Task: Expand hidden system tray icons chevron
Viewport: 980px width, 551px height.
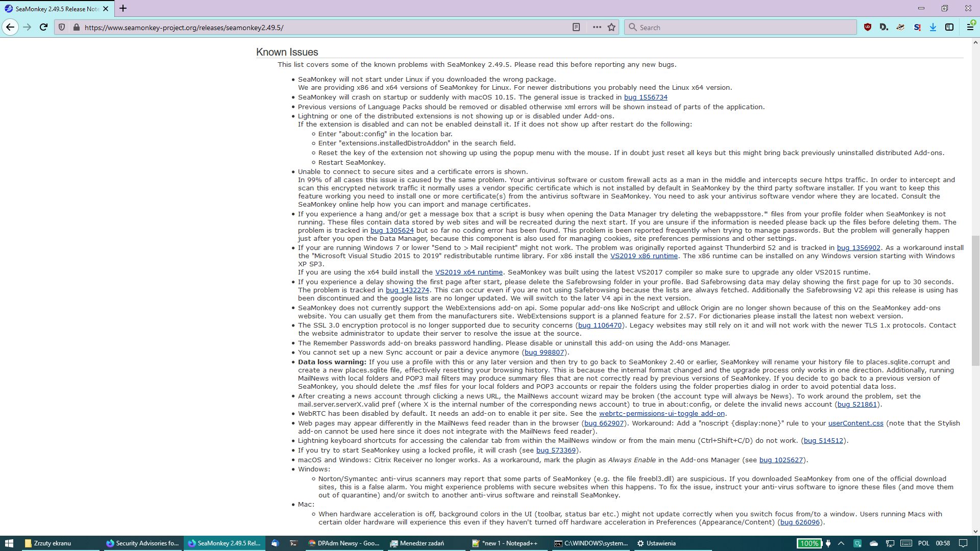Action: pyautogui.click(x=841, y=543)
